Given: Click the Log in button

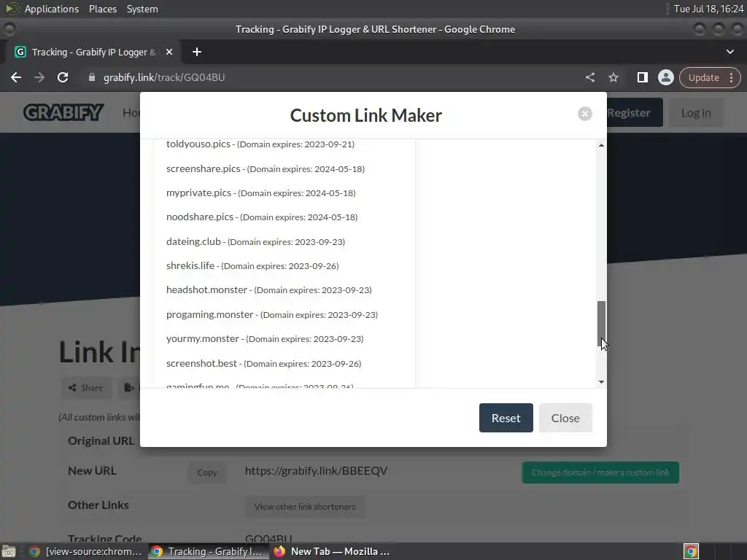Looking at the screenshot, I should [x=695, y=113].
